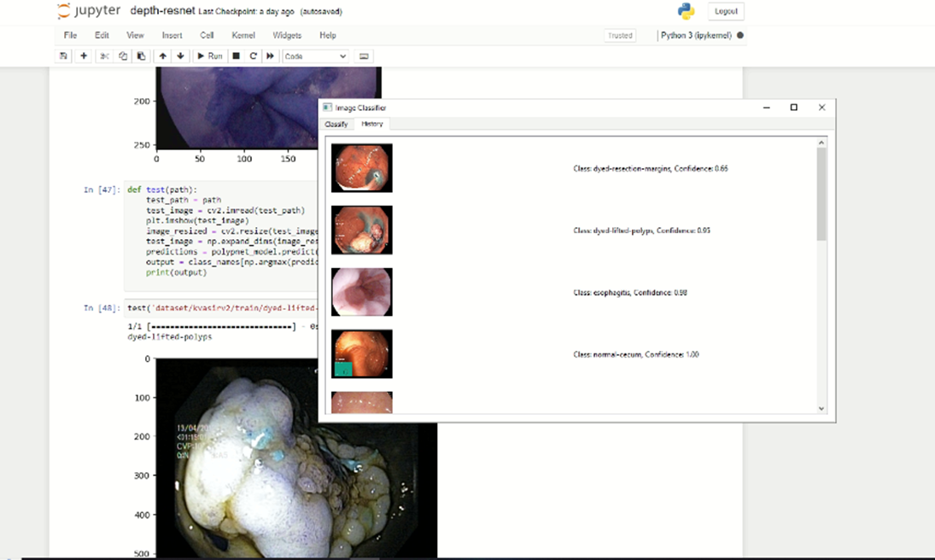Switch to the Classify tab
Screen dimensions: 935x560
tap(336, 124)
